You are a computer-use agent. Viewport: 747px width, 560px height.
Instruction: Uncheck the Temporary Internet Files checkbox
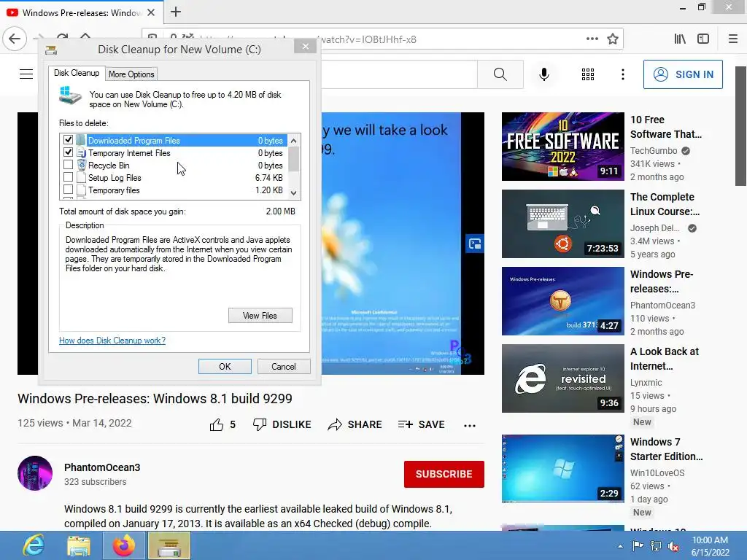pyautogui.click(x=68, y=152)
